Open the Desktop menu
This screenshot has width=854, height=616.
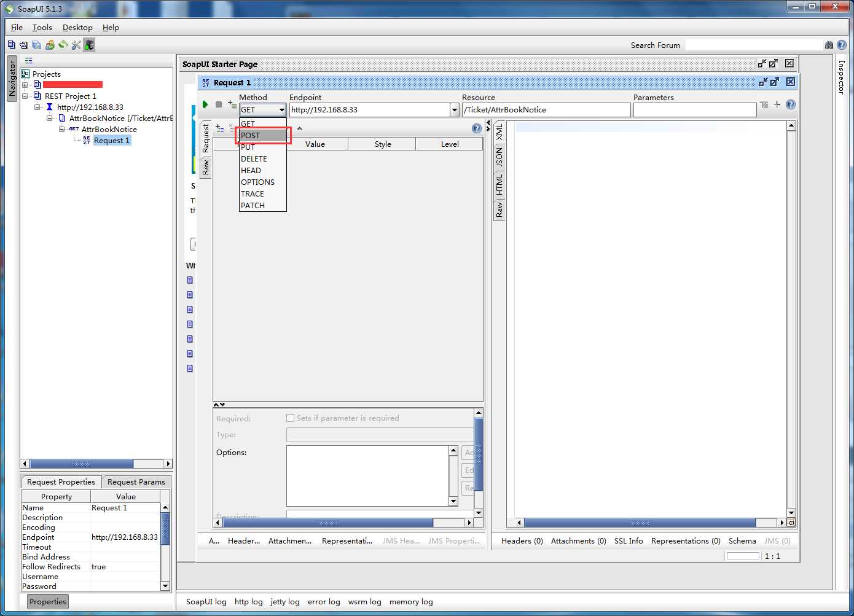click(77, 28)
